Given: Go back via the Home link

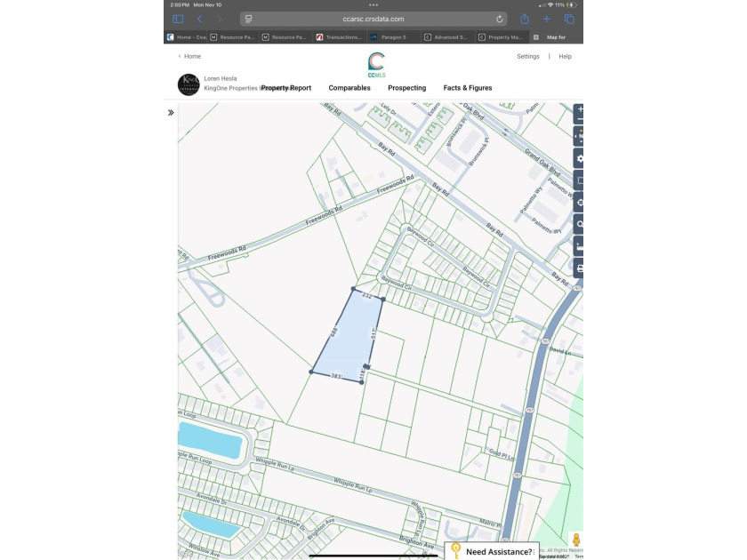Looking at the screenshot, I should click(x=189, y=56).
